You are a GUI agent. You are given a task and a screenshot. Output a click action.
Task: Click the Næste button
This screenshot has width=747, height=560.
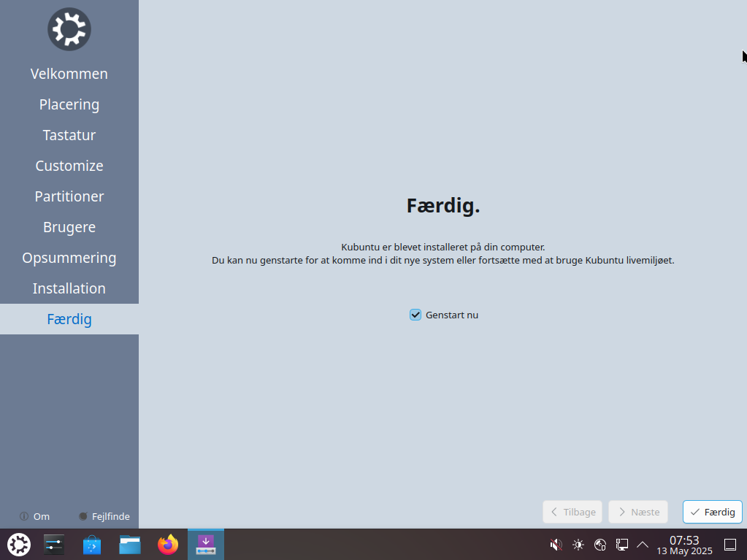[638, 512]
